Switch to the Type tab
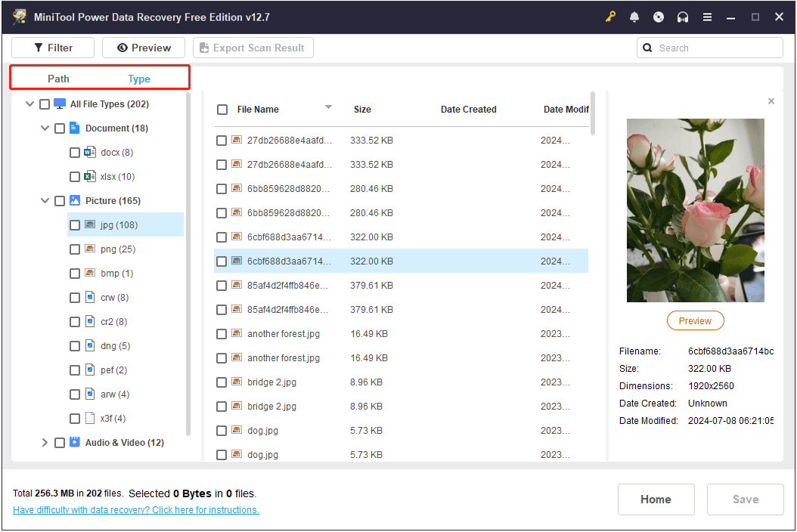 (x=139, y=78)
